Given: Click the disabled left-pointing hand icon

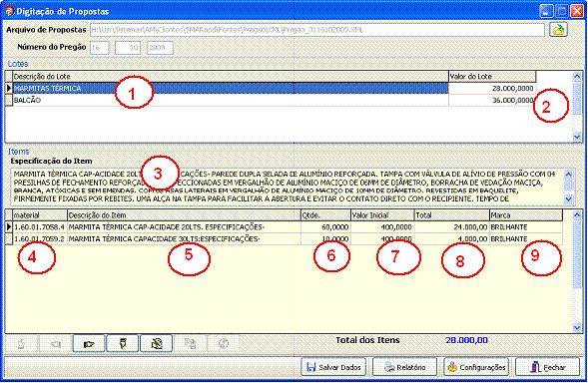Looking at the screenshot, I should click(55, 343).
